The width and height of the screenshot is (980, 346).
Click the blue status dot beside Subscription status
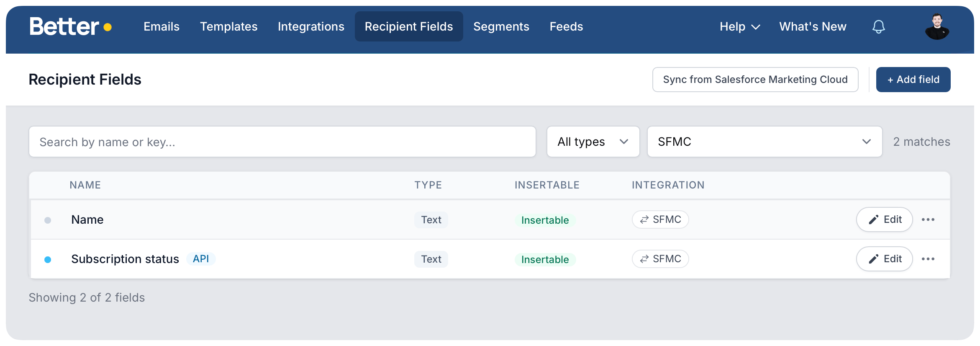pos(48,260)
